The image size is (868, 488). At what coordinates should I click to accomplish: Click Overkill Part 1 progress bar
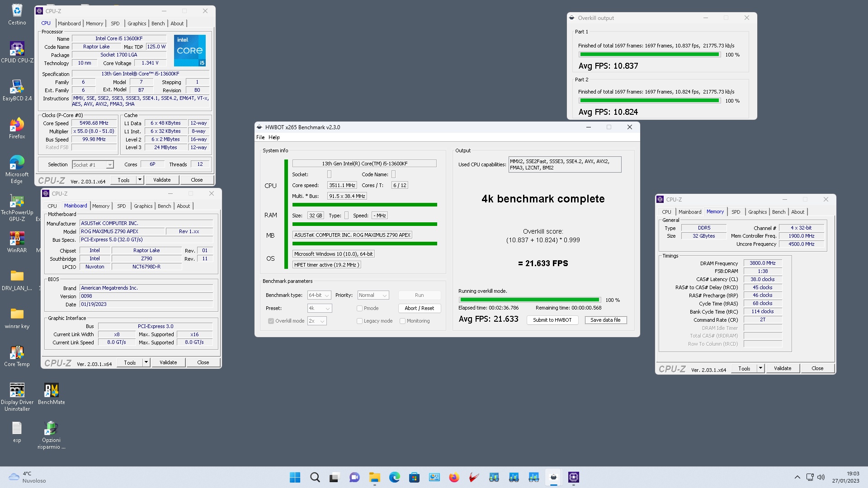click(649, 54)
